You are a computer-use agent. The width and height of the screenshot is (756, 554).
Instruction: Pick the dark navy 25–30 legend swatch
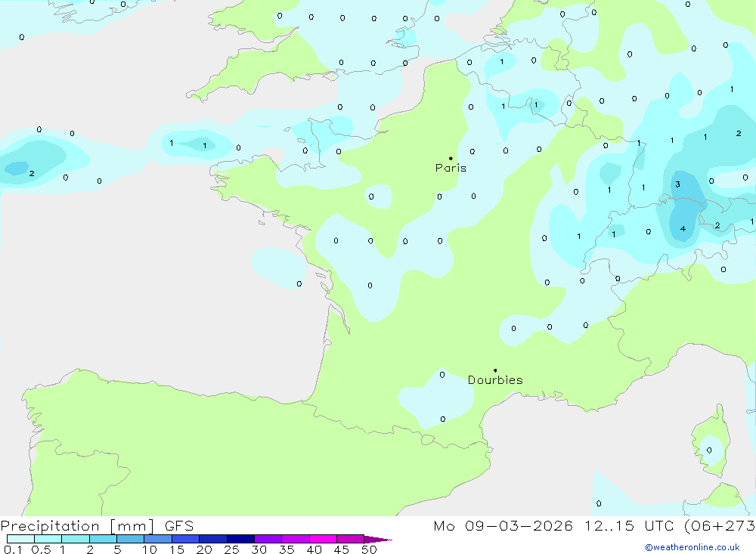pos(240,539)
